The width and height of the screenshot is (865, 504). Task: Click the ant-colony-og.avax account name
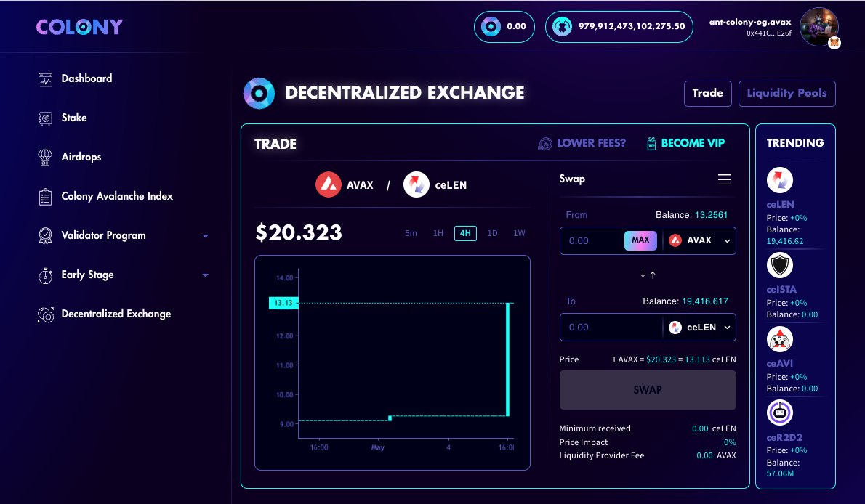pos(749,22)
